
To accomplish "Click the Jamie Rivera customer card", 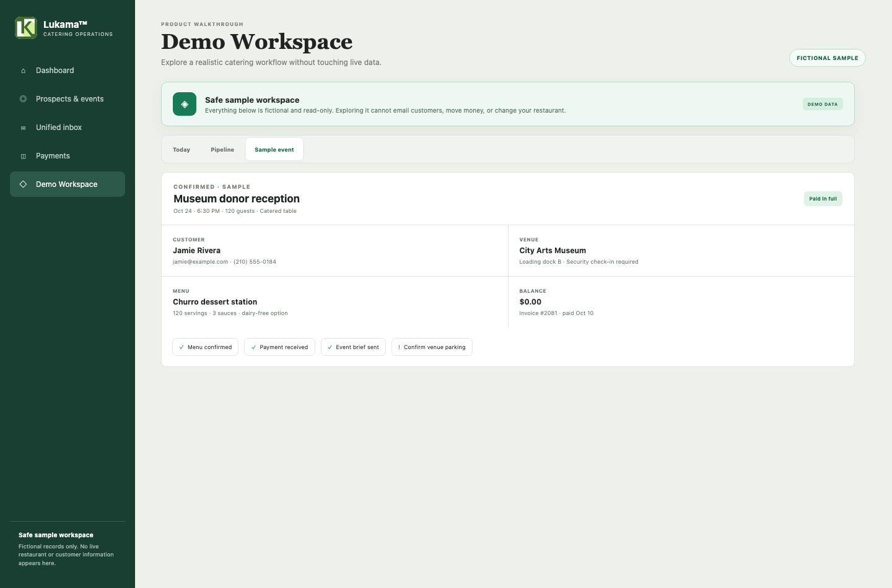I will click(334, 251).
